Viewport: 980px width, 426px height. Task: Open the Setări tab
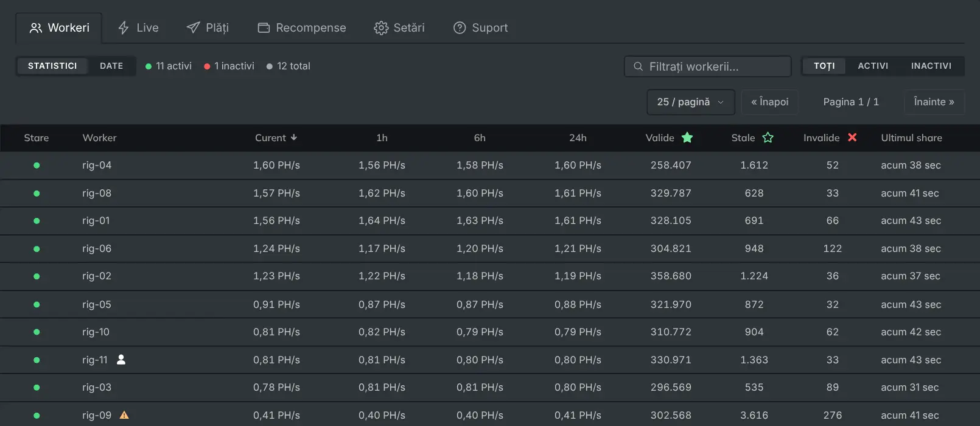pyautogui.click(x=399, y=28)
